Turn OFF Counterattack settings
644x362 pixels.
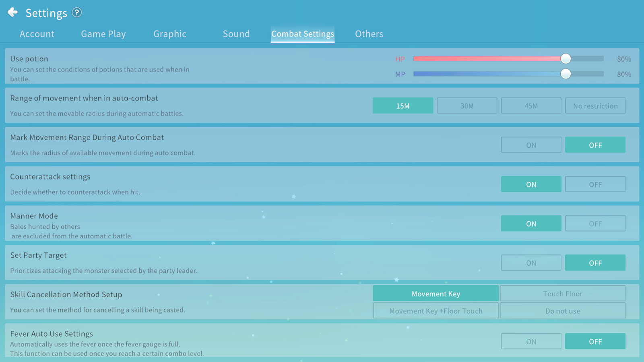[x=595, y=184]
